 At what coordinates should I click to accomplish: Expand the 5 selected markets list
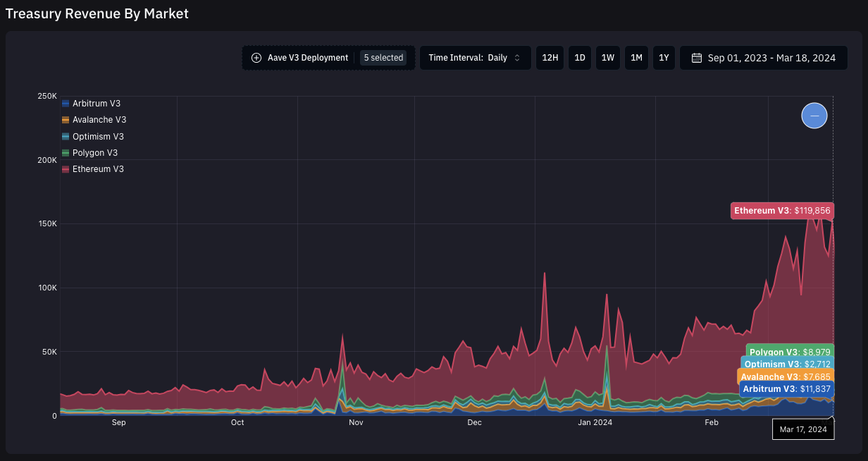[x=383, y=58]
